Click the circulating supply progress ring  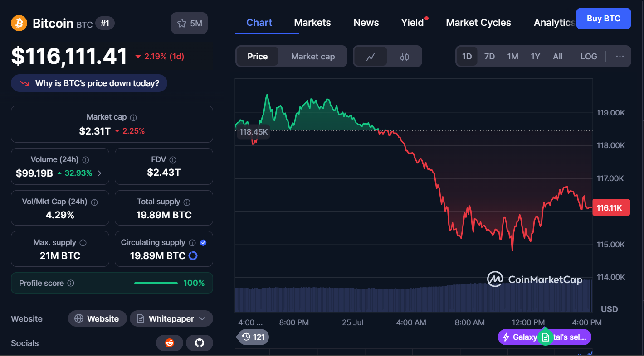pyautogui.click(x=193, y=256)
